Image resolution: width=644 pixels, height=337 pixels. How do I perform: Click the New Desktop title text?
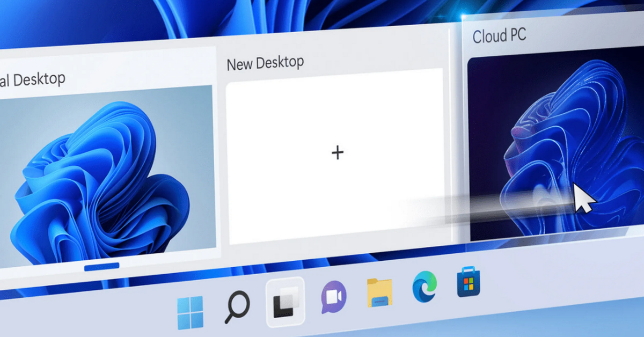[265, 63]
